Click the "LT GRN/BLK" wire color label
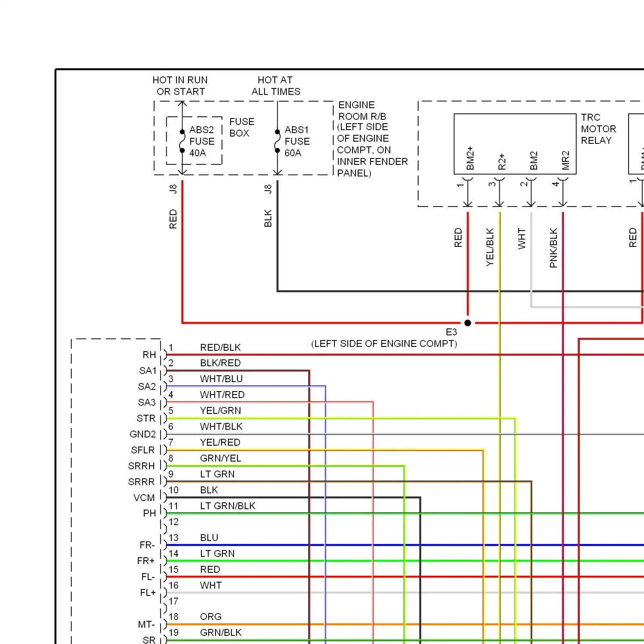Viewport: 644px width, 644px height. 228,506
